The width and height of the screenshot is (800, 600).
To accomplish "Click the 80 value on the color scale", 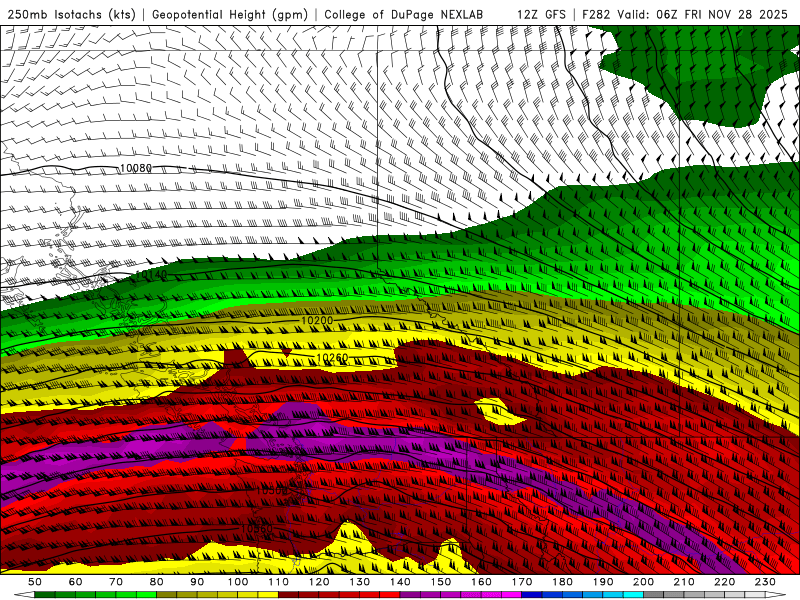I will [x=157, y=582].
